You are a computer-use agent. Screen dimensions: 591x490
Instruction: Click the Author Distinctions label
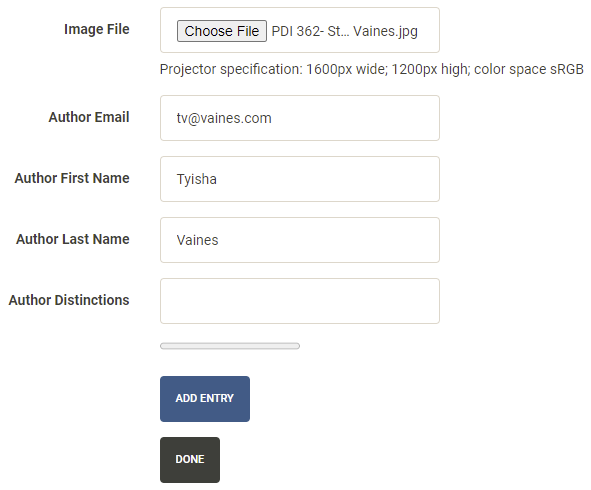click(x=69, y=300)
